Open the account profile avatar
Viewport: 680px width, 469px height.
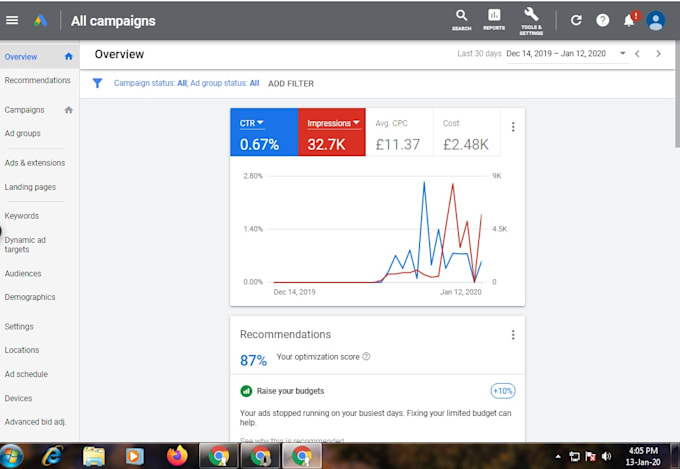point(656,20)
